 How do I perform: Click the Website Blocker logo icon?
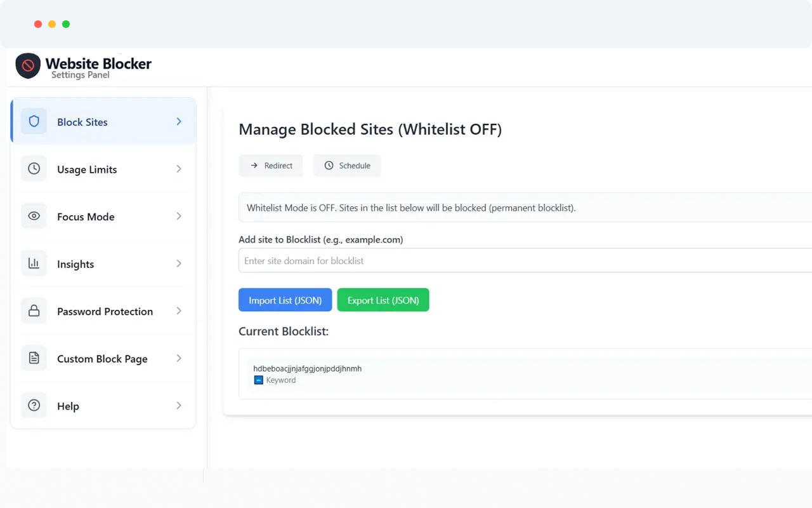tap(28, 65)
